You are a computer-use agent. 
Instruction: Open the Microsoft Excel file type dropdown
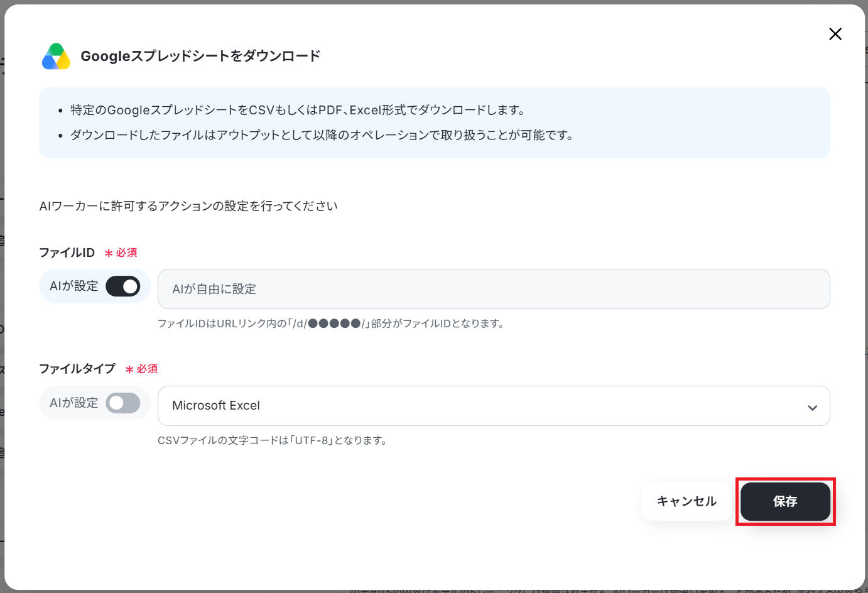click(494, 406)
